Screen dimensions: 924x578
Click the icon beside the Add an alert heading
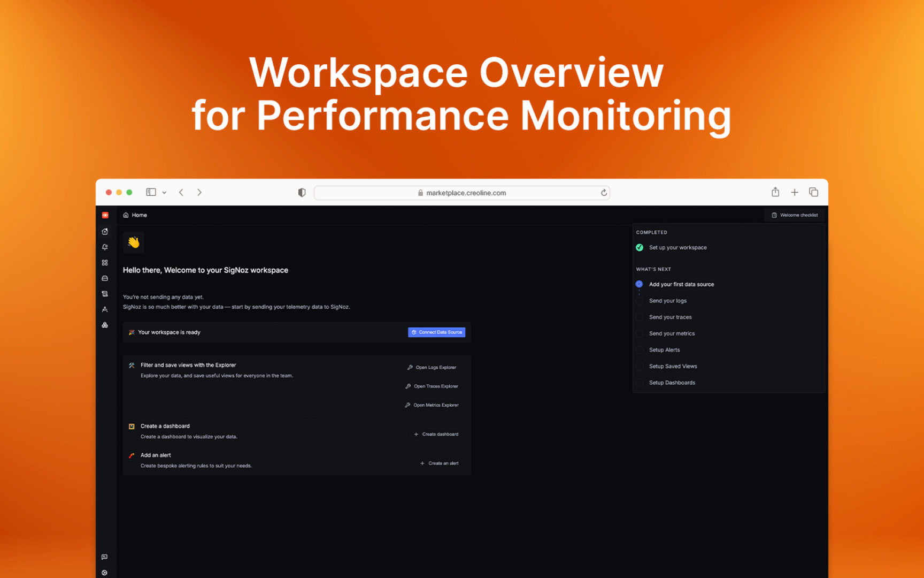(x=132, y=455)
